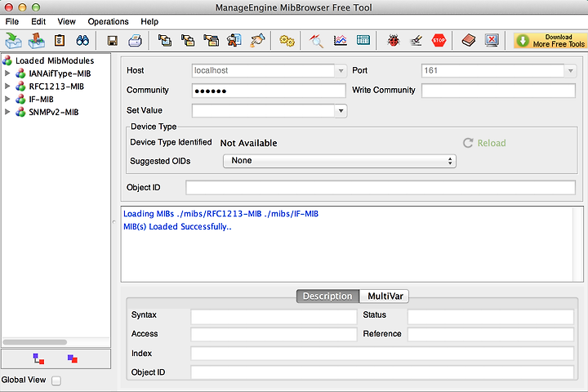The height and width of the screenshot is (392, 588).
Task: Open the Help menu
Action: 149,22
